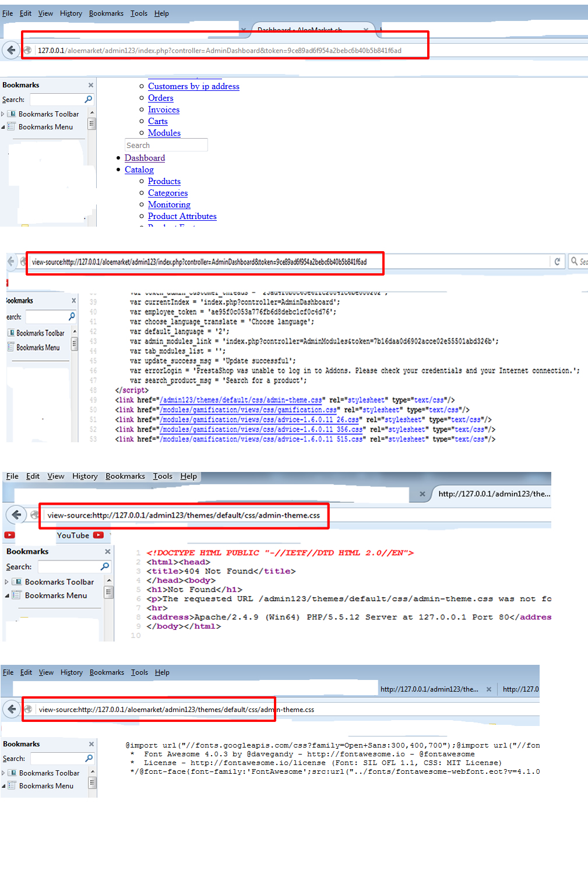
Task: Focus bookmarks Search field in aloemarket admin-theme.css window
Action: 57,759
